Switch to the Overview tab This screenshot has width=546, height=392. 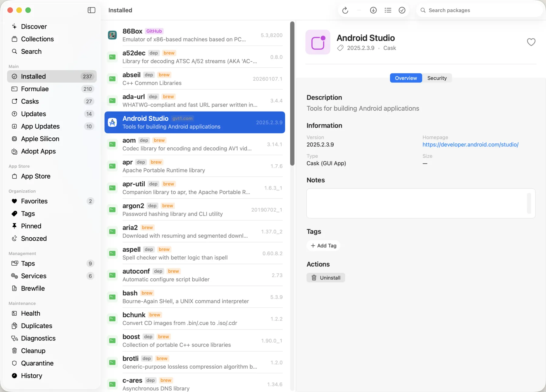point(406,78)
